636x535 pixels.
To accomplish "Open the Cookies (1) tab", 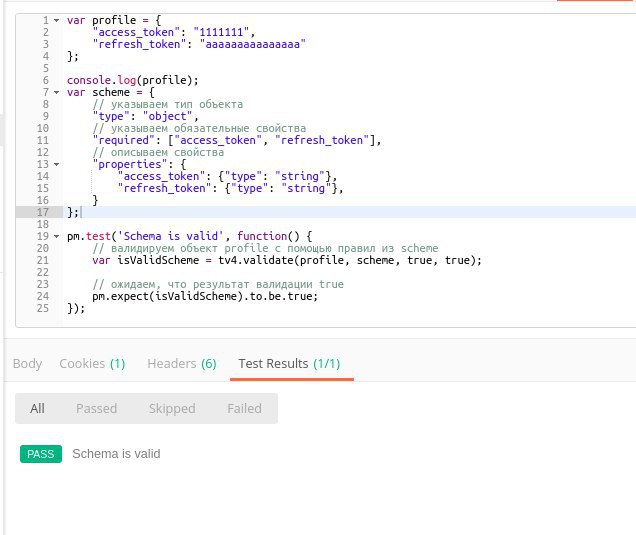I will [92, 363].
